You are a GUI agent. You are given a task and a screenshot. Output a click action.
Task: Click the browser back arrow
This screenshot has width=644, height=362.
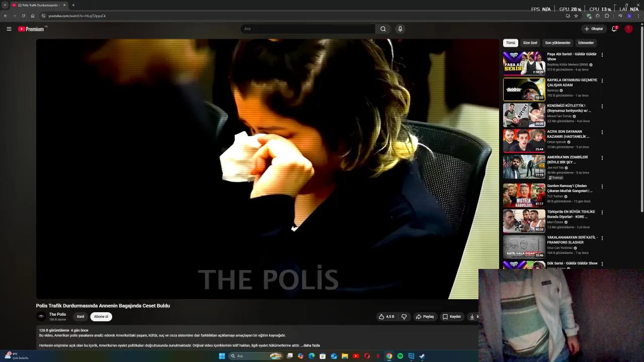coord(6,16)
